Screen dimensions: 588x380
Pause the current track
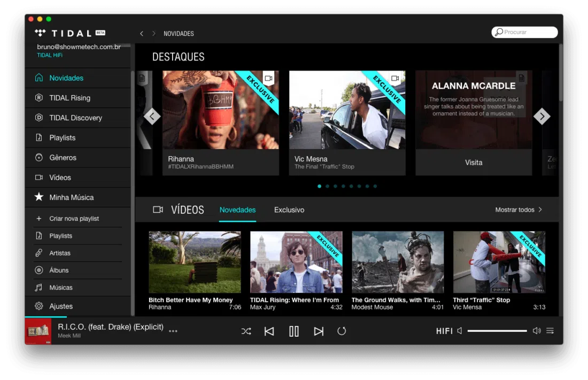point(294,331)
